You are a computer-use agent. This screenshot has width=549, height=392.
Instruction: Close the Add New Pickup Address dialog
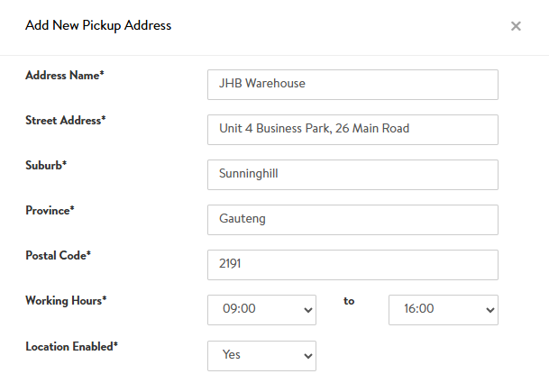(x=516, y=26)
